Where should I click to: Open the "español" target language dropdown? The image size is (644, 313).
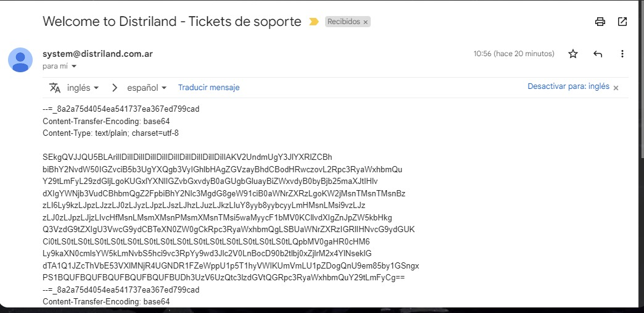(147, 88)
